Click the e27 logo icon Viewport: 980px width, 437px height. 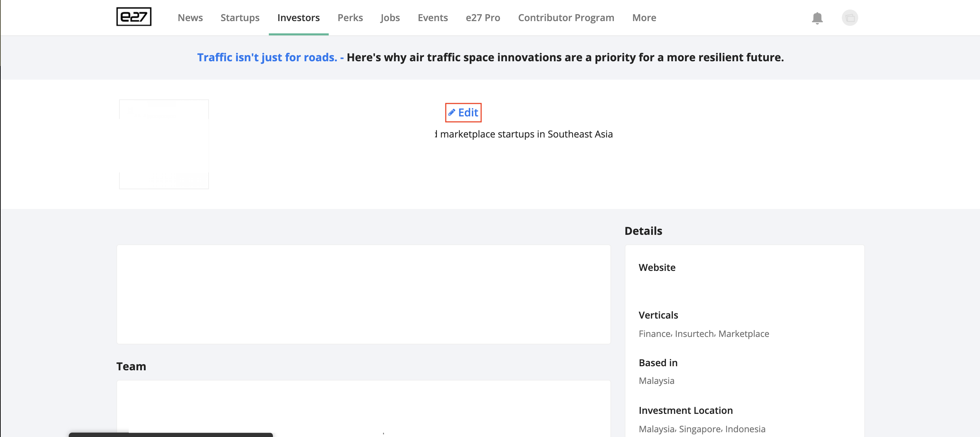[x=133, y=17]
